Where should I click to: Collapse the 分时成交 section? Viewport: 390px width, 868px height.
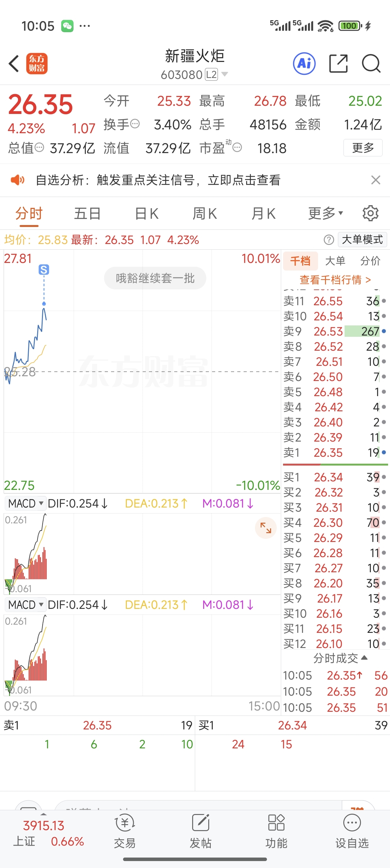coord(340,658)
